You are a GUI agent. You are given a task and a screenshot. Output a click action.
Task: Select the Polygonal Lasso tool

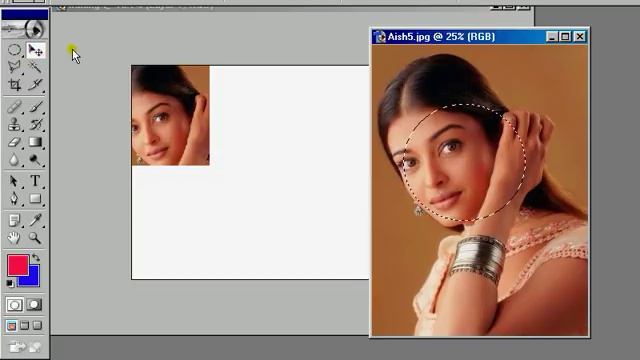(14, 67)
